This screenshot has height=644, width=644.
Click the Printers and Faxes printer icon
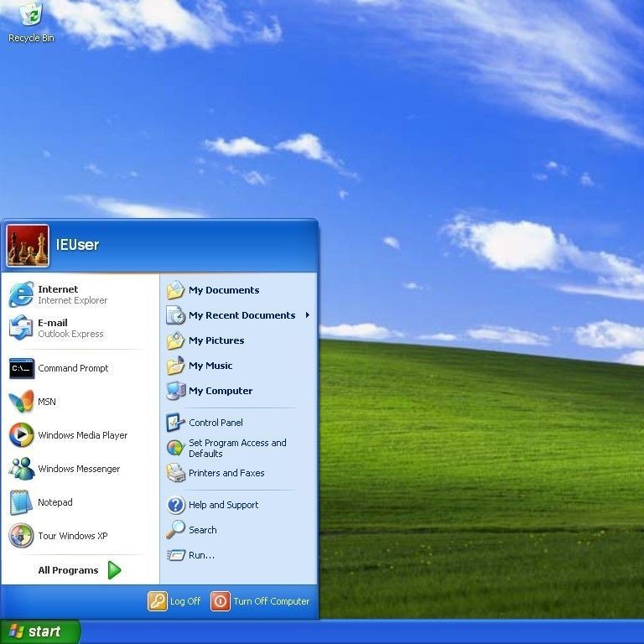(176, 473)
